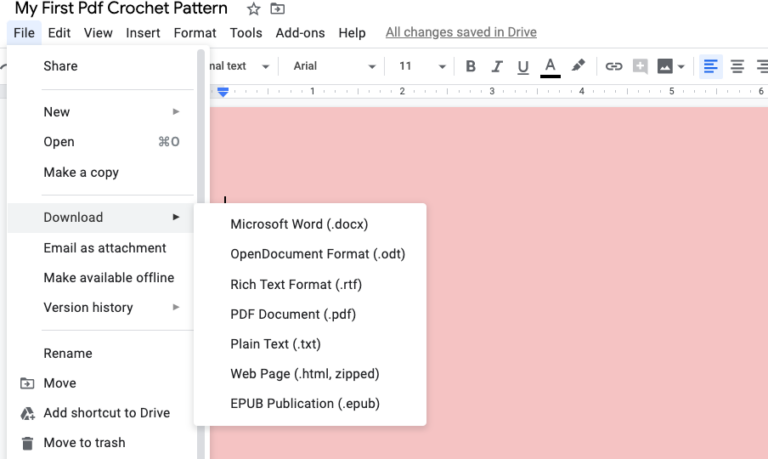Screen dimensions: 768x459
Task: Select Make a copy from File menu
Action: click(81, 172)
